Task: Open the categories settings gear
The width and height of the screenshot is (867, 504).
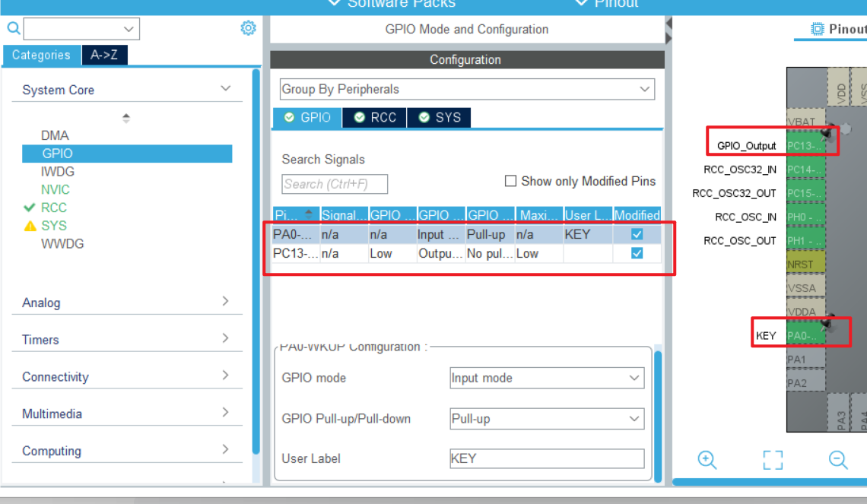Action: click(x=248, y=28)
